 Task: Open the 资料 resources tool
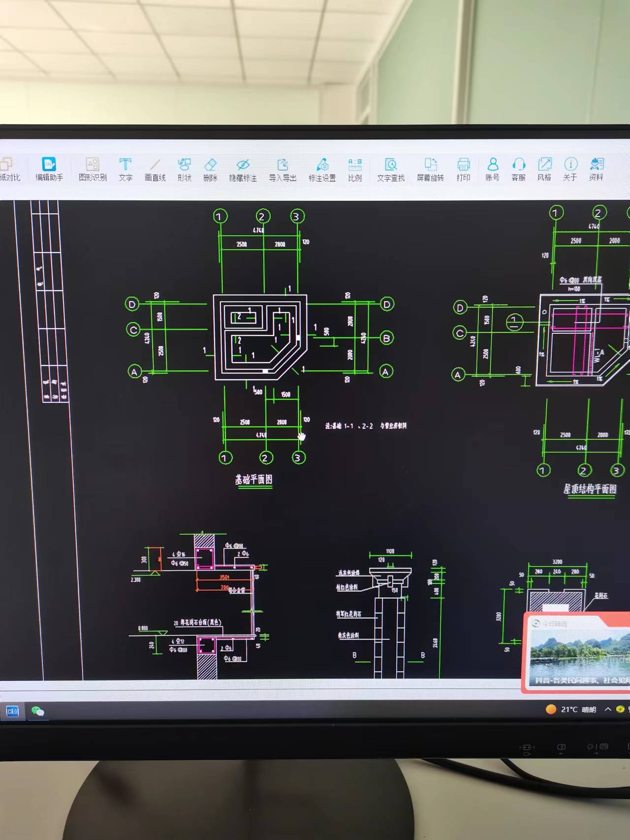coord(596,169)
